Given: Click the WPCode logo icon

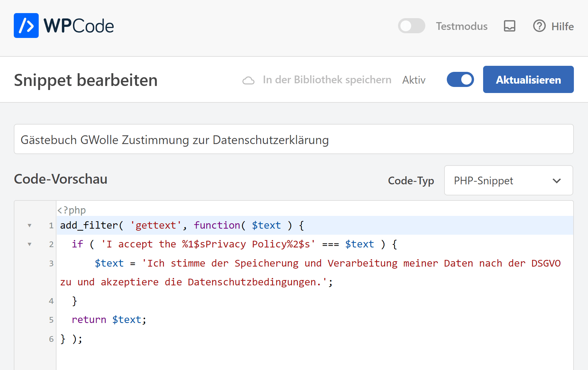Looking at the screenshot, I should click(26, 26).
